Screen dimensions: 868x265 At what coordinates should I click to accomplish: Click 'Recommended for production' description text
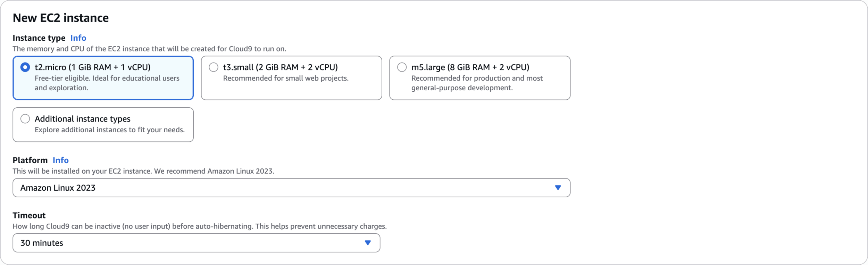tap(477, 83)
